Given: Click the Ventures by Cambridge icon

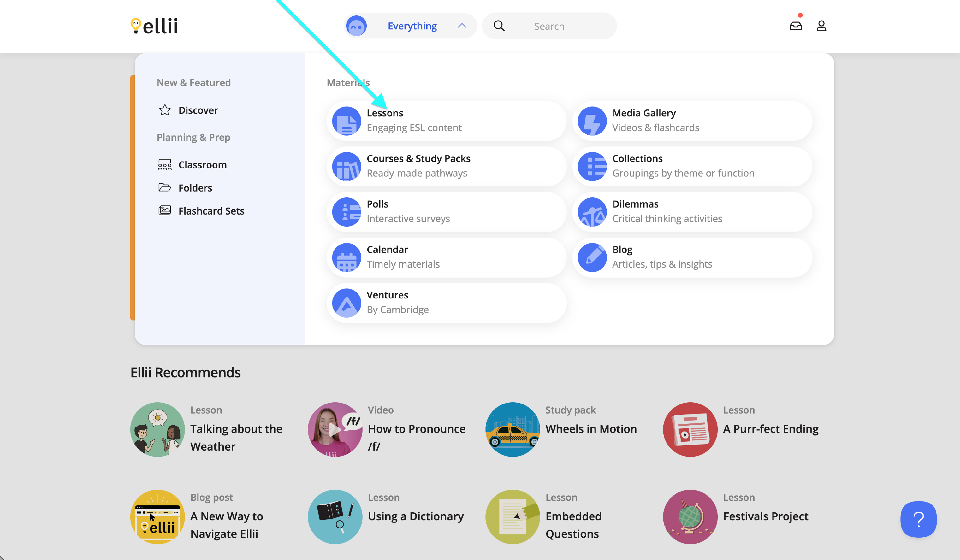Looking at the screenshot, I should [346, 303].
